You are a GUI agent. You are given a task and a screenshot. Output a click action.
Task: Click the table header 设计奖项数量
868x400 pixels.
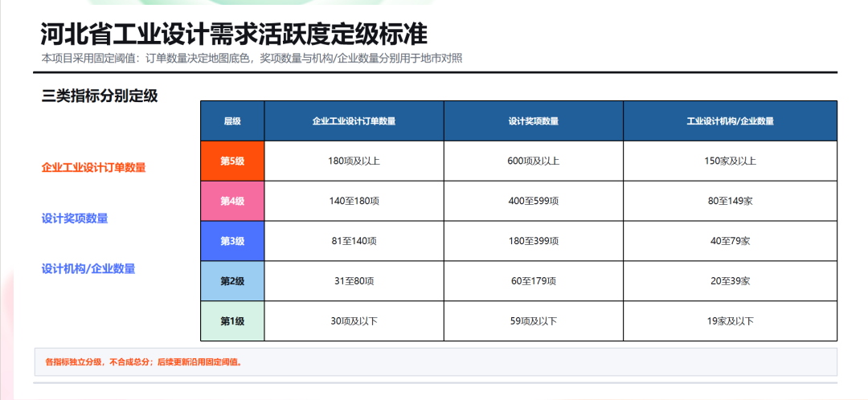coord(534,121)
